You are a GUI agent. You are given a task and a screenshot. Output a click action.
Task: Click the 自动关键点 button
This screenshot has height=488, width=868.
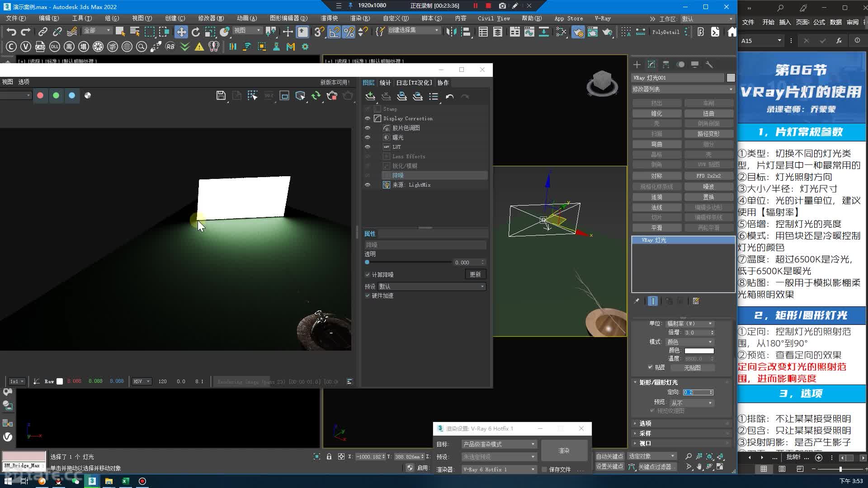(x=609, y=456)
